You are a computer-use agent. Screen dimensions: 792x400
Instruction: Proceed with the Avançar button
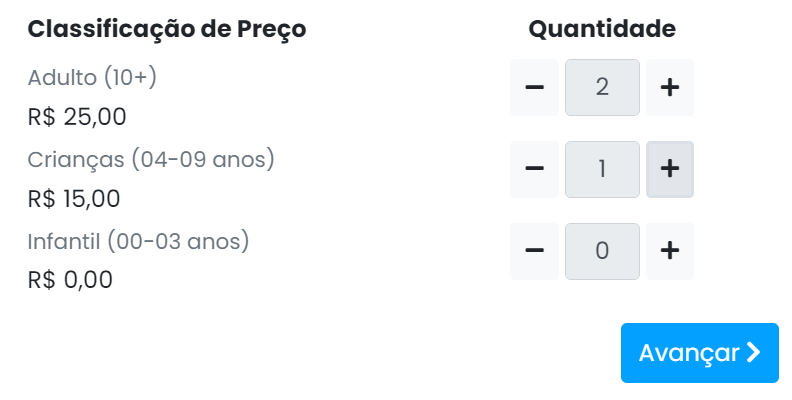pyautogui.click(x=700, y=353)
